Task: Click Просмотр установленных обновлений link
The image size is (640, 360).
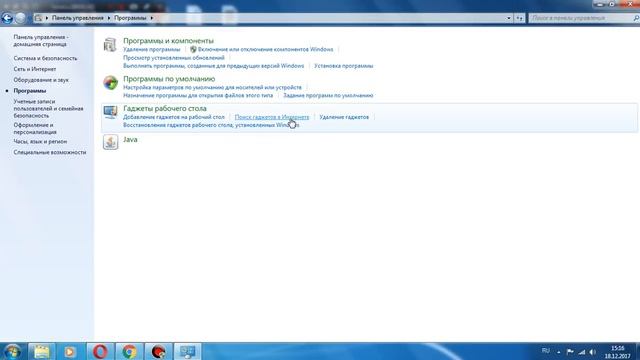Action: click(x=174, y=58)
